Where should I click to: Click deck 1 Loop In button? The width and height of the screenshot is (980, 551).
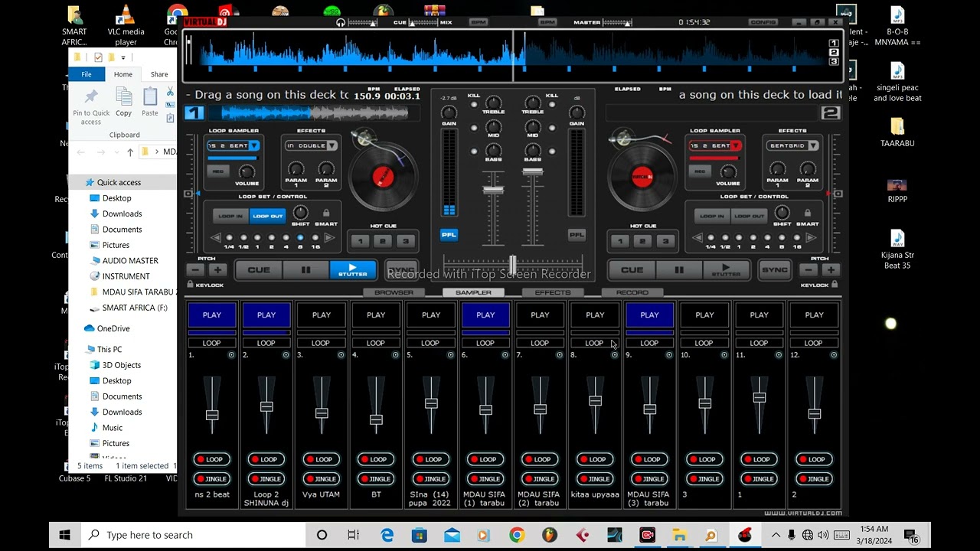tap(231, 217)
